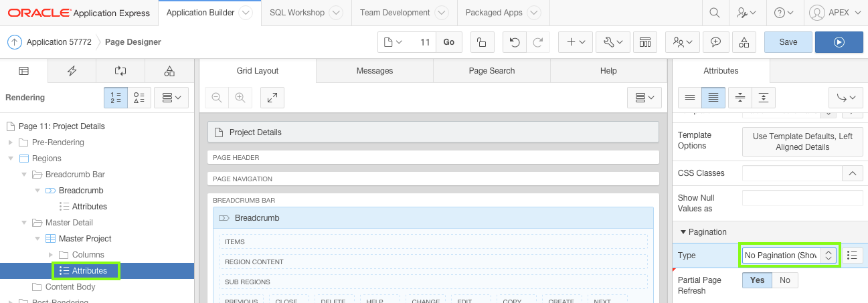
Task: Click the CSS Classes input field
Action: click(x=792, y=173)
